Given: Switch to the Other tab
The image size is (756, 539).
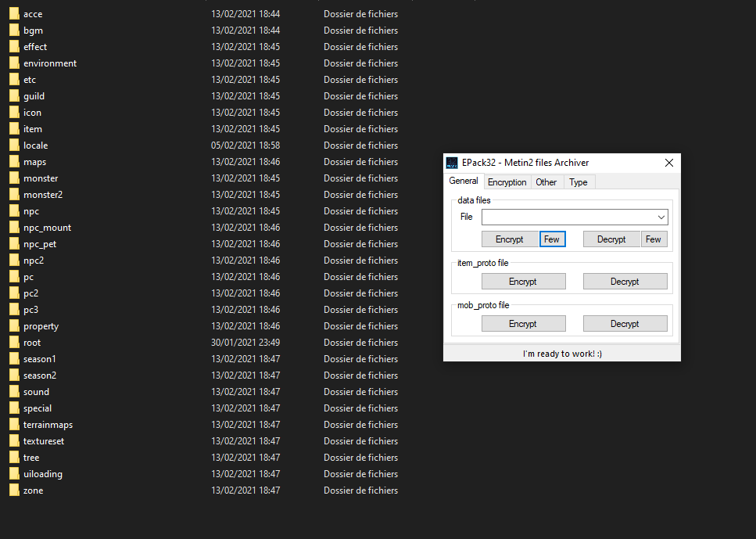Looking at the screenshot, I should 546,182.
